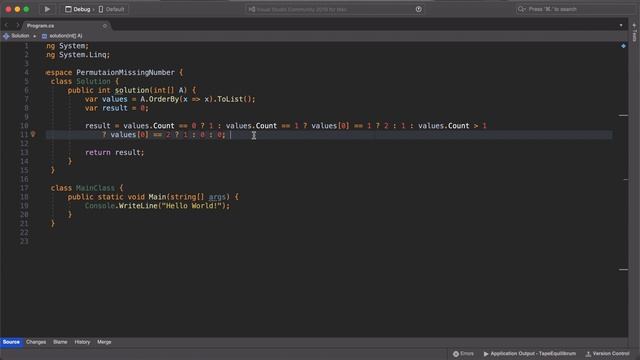Navigate back with the left arrow

(6, 25)
